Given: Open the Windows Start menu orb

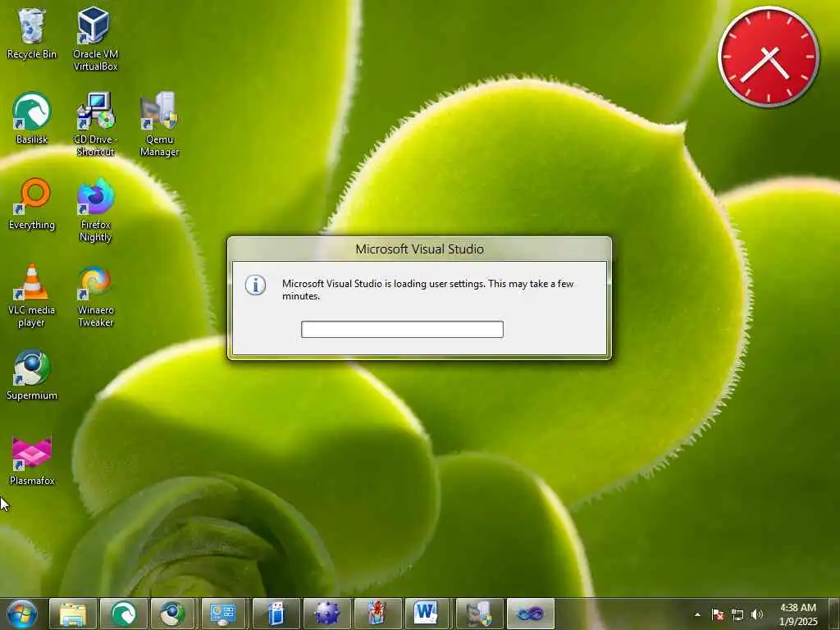Looking at the screenshot, I should pyautogui.click(x=22, y=614).
